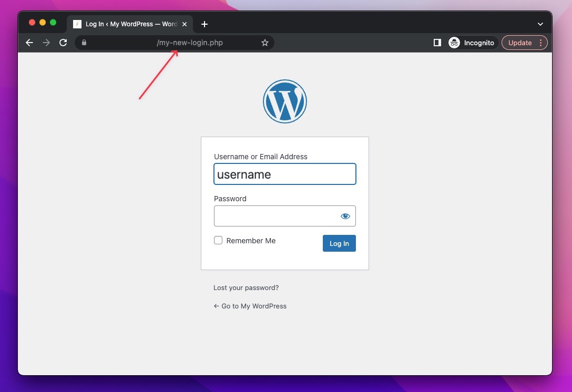This screenshot has width=572, height=392.
Task: Click the Incognito profile icon
Action: tap(454, 43)
